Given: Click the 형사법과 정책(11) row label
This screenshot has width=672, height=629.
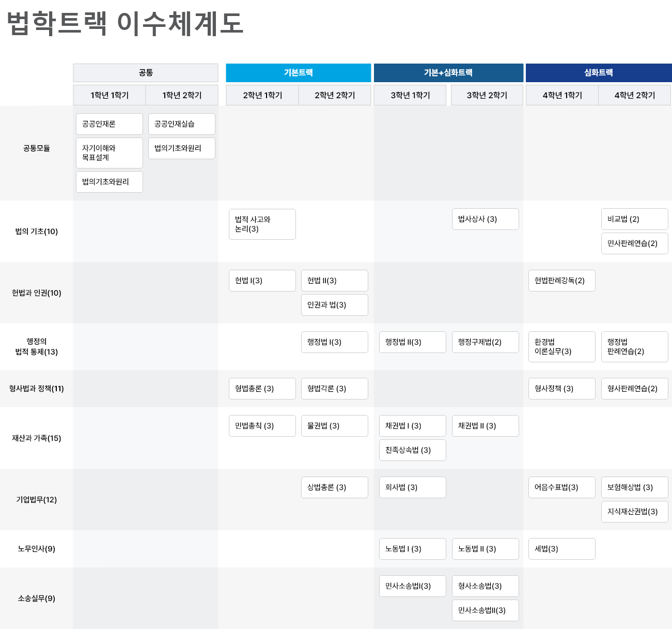Looking at the screenshot, I should point(37,389).
